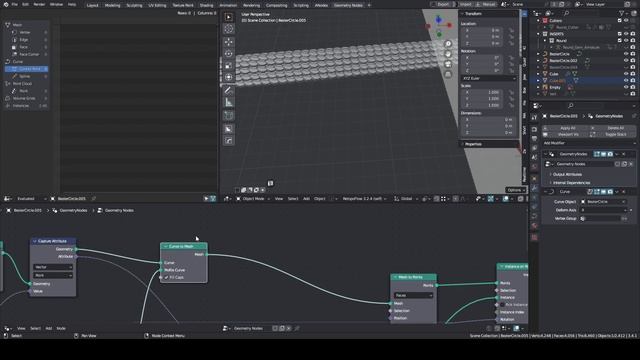Open the File menu
This screenshot has width=640, height=360.
[x=15, y=4]
